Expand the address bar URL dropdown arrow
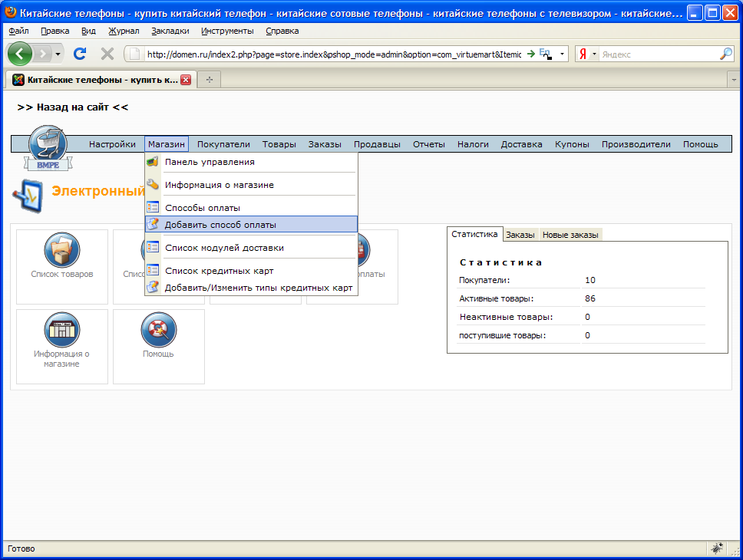Image resolution: width=743 pixels, height=560 pixels. tap(563, 54)
